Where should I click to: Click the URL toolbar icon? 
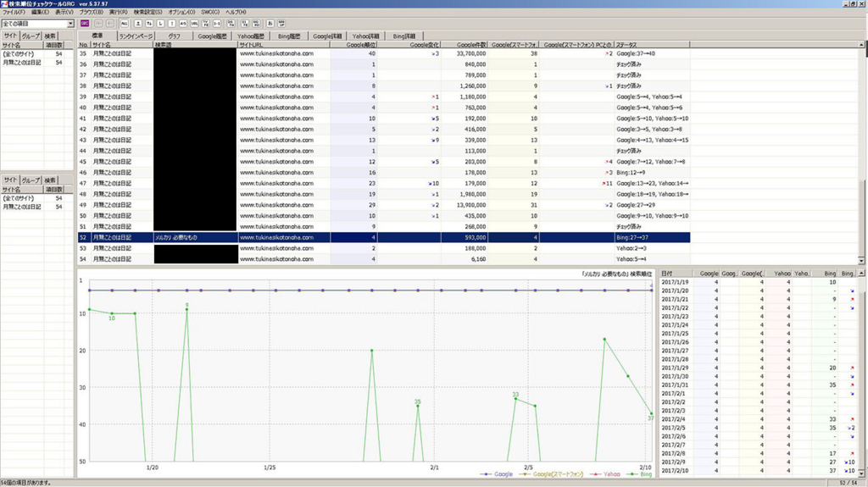[x=194, y=23]
